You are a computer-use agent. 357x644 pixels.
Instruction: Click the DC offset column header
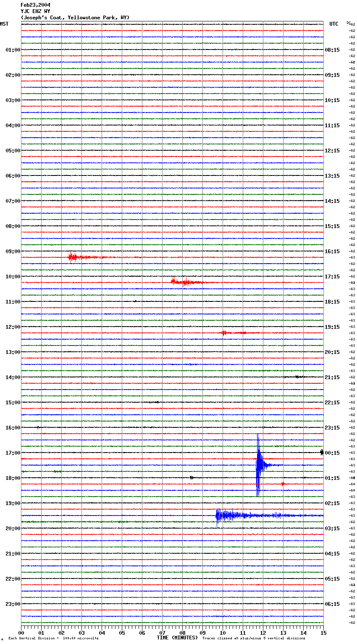pos(349,23)
